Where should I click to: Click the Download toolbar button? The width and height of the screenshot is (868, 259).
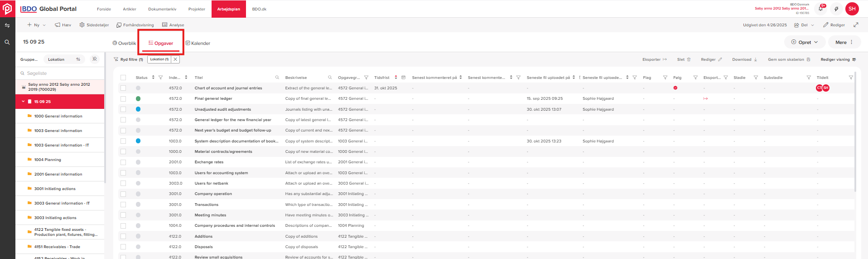[x=744, y=59]
